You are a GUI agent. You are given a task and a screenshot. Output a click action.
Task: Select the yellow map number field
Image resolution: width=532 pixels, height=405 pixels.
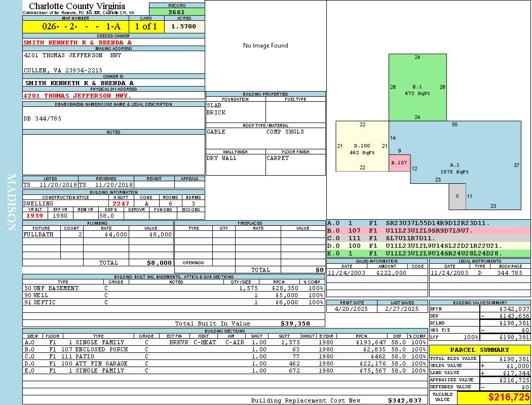click(x=75, y=27)
